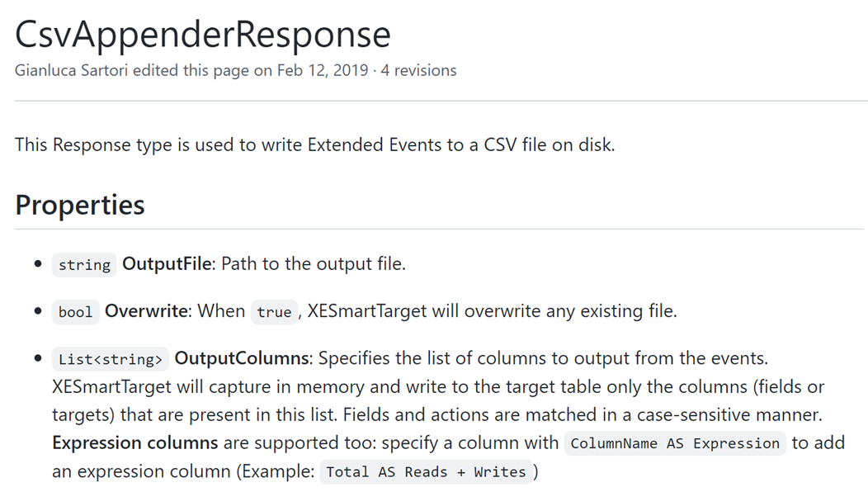Click the 'Total AS Reads + Writes' example
Screen dimensions: 868x492
point(426,472)
